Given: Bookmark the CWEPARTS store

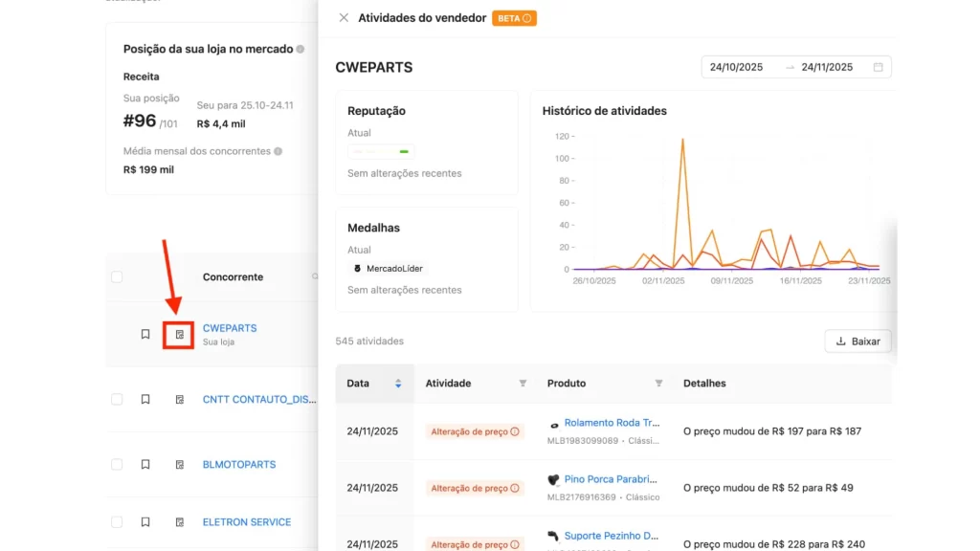Looking at the screenshot, I should [x=145, y=334].
